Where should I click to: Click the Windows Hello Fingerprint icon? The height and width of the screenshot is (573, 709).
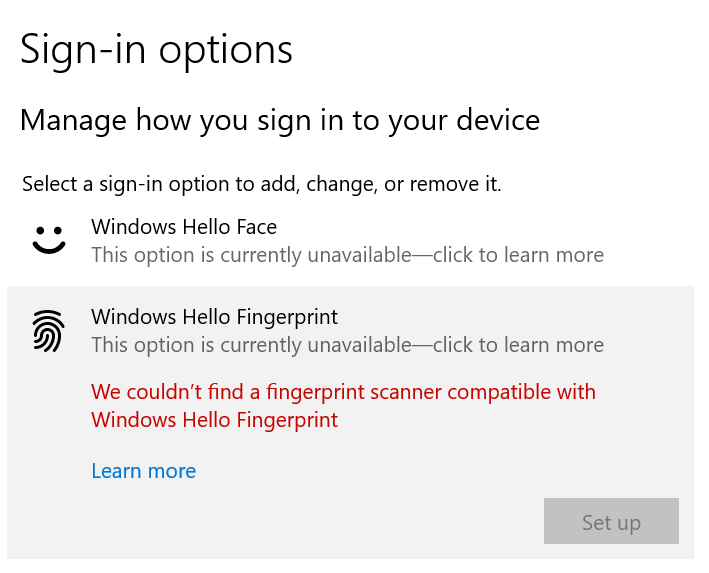click(48, 331)
